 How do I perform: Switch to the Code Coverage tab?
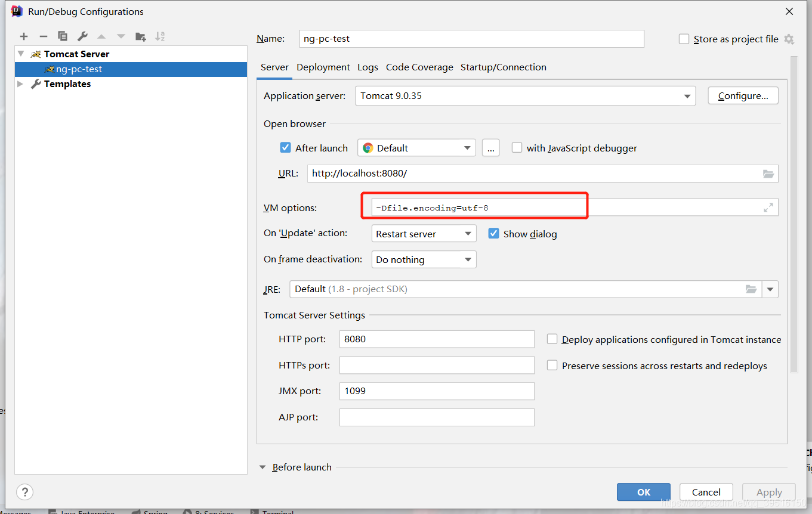(419, 67)
